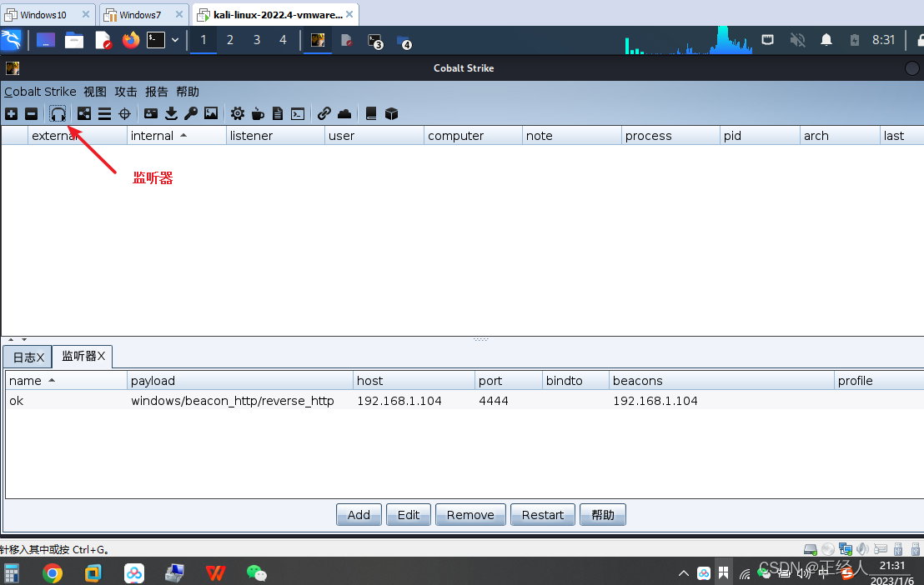Expand the Kali terminal dropdown arrow
Screen dimensions: 924x585
175,40
